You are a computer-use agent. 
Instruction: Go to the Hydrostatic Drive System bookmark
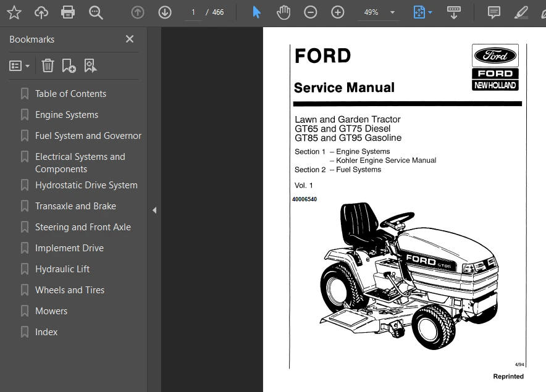click(x=86, y=185)
